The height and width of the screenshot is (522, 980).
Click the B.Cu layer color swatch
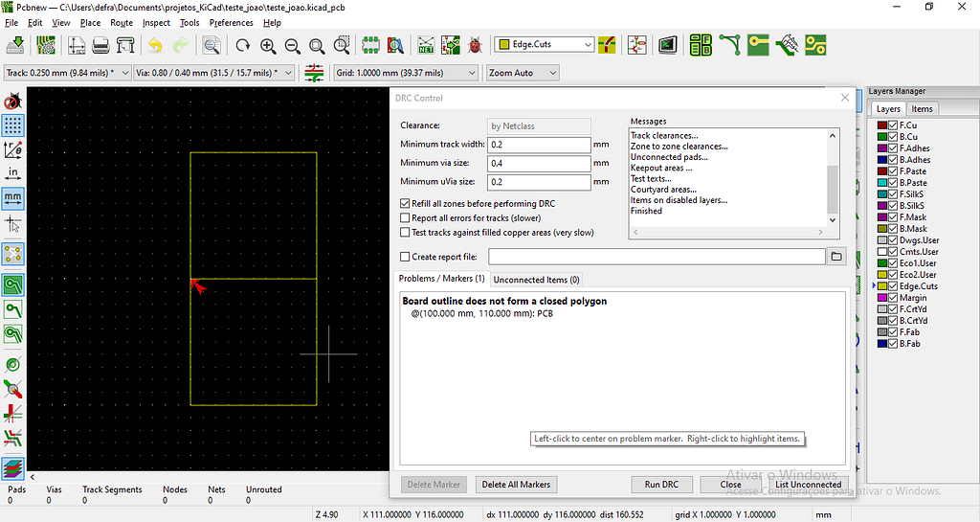pyautogui.click(x=881, y=137)
